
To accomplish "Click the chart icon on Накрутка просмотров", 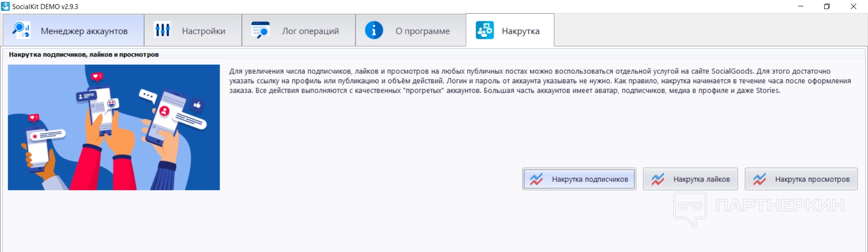I will click(759, 179).
